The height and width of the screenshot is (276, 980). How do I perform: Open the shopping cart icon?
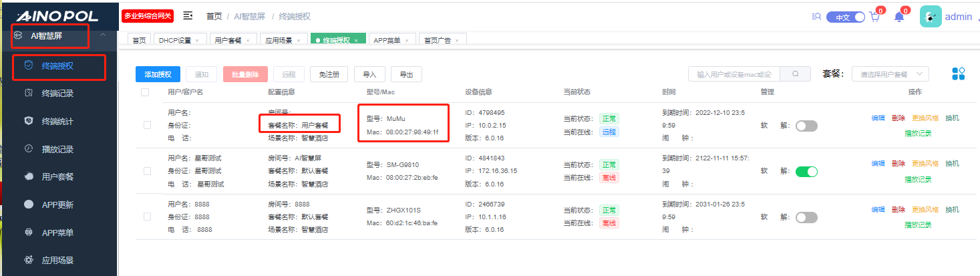[x=874, y=17]
